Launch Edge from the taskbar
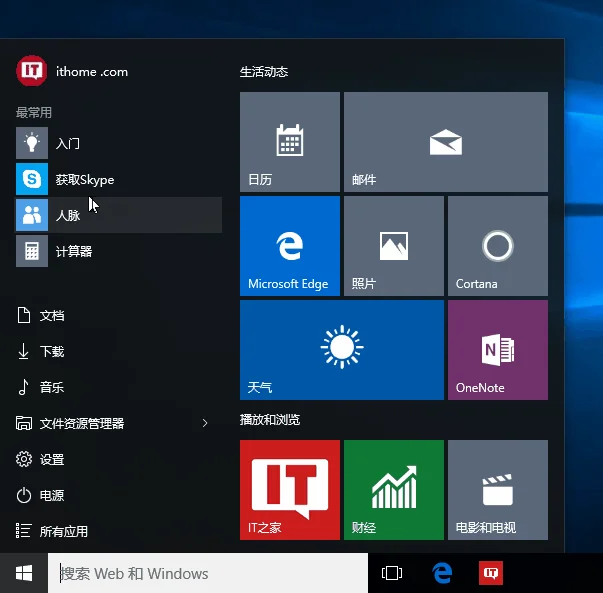603x593 pixels. 442,573
